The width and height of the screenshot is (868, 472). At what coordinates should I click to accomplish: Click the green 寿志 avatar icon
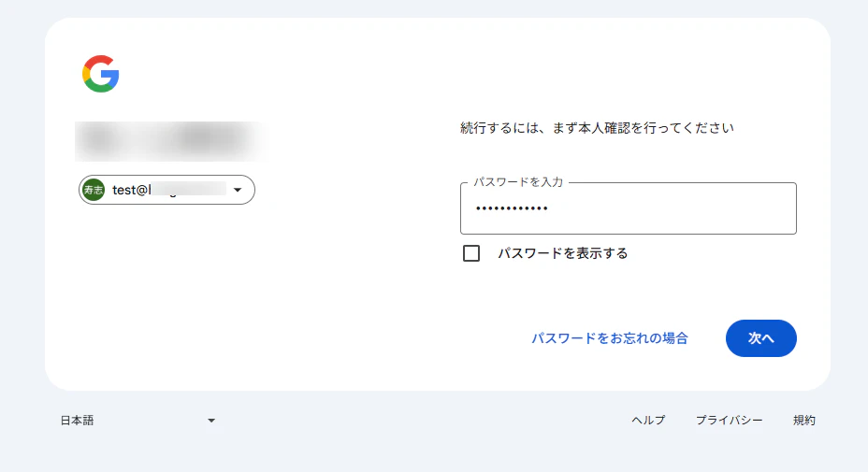(94, 190)
